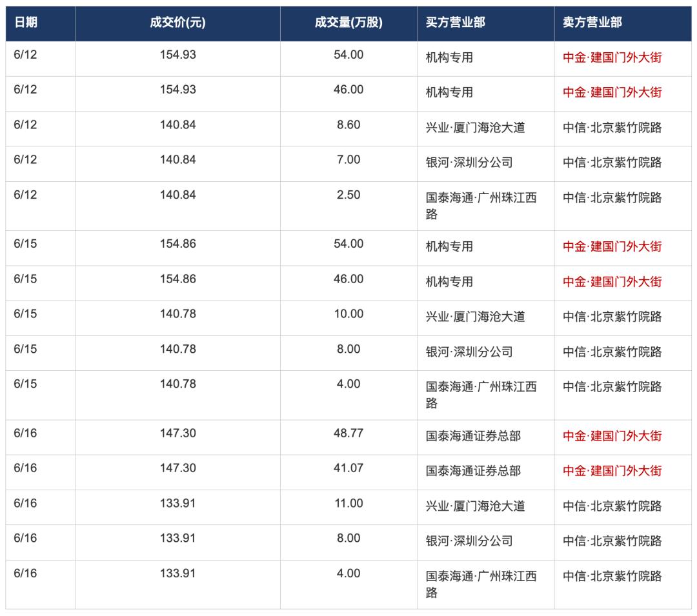Click the 成交价(元) column header
Screen dimensions: 697x616
[178, 22]
